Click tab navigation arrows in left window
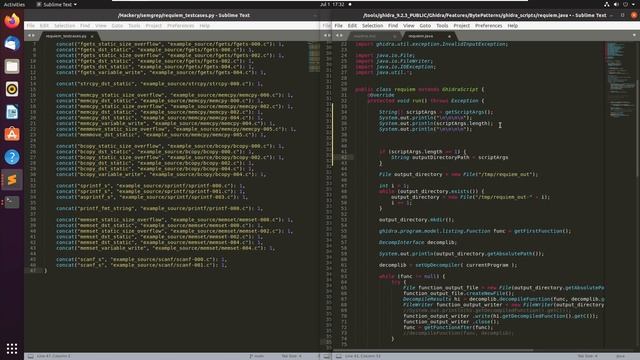 31,36
